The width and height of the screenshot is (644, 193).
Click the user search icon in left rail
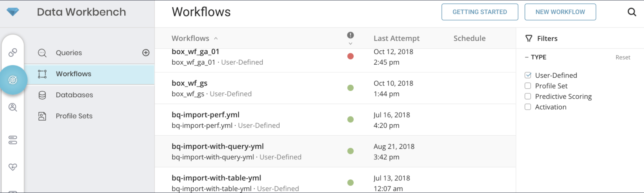(x=13, y=108)
